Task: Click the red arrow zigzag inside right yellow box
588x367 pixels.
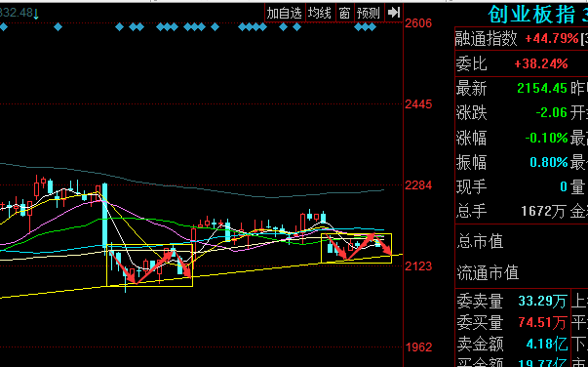Action: 359,247
